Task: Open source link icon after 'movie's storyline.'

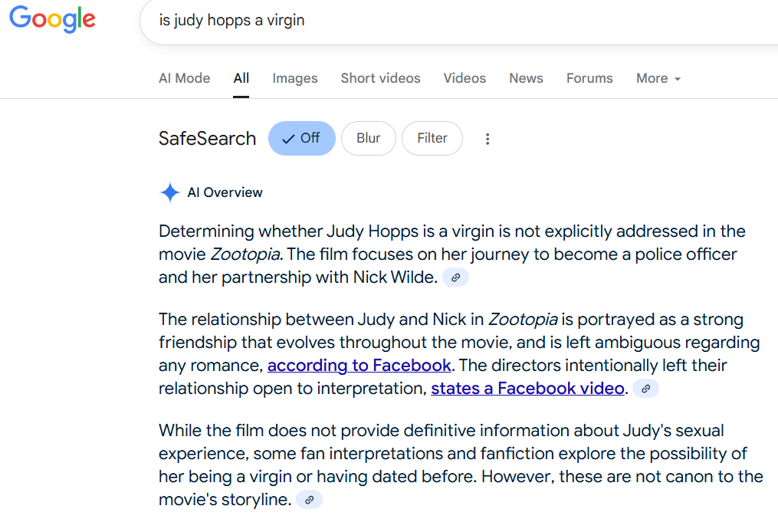Action: (309, 500)
